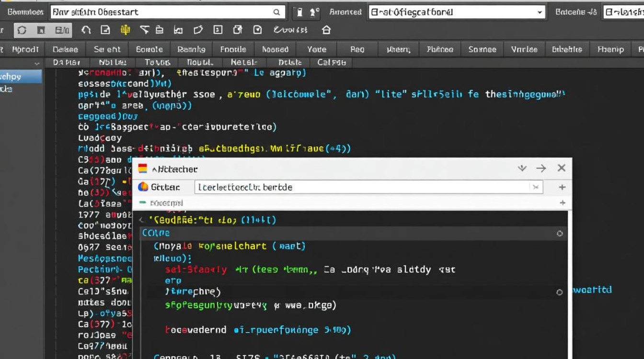Click the round multicolor icon beside popup search

pos(143,187)
